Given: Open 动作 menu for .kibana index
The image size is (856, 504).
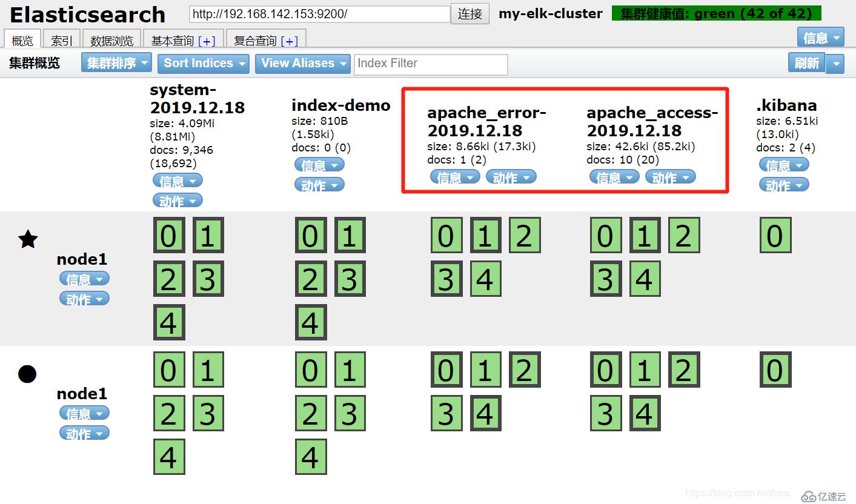Looking at the screenshot, I should point(784,185).
